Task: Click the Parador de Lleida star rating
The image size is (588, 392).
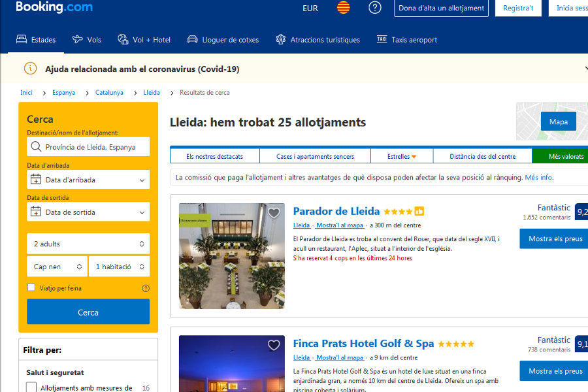Action: point(398,212)
